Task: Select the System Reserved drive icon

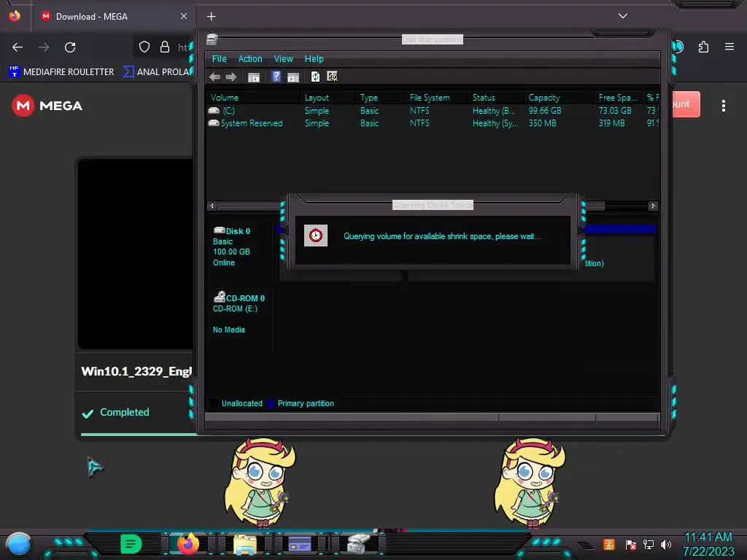Action: 214,122
